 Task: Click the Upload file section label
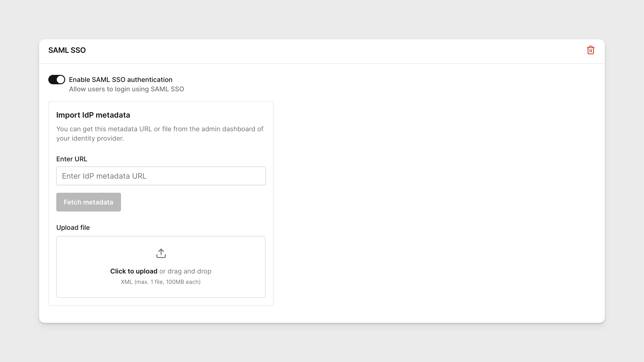pos(73,227)
